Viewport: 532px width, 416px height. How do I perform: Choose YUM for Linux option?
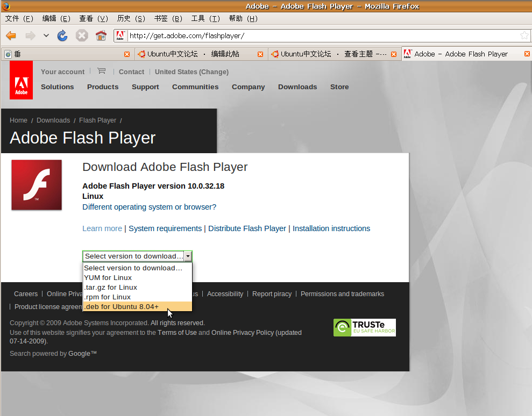tap(137, 278)
